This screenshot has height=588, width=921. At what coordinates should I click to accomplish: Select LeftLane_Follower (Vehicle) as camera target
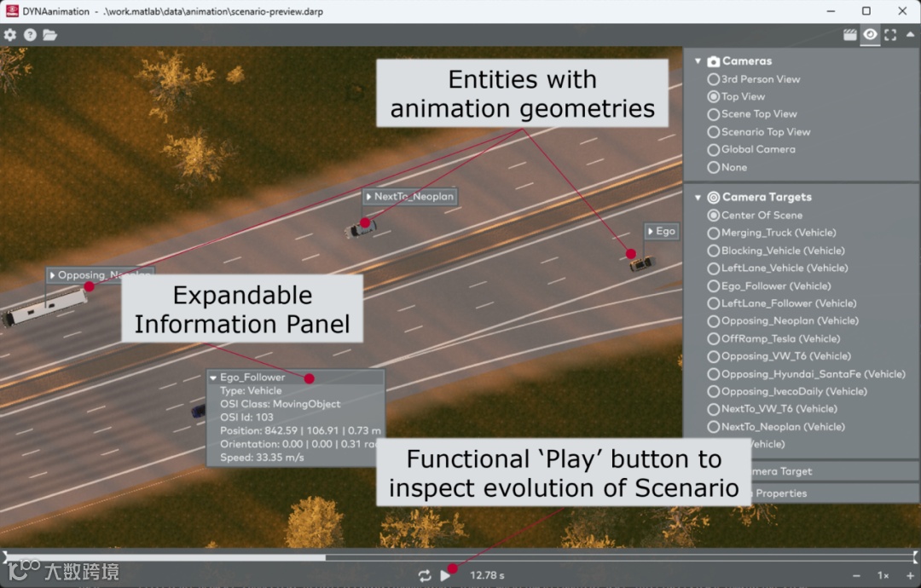click(x=782, y=303)
